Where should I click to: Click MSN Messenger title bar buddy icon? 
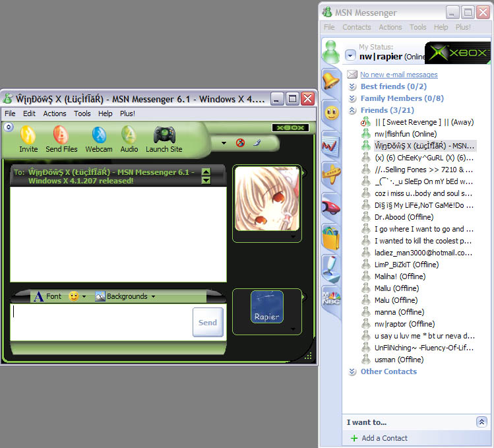click(x=327, y=13)
